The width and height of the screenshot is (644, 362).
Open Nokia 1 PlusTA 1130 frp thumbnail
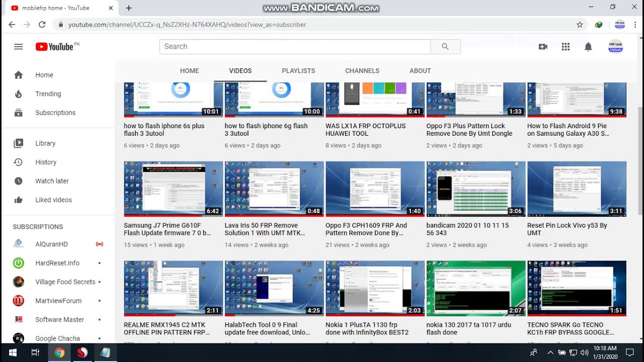click(375, 289)
